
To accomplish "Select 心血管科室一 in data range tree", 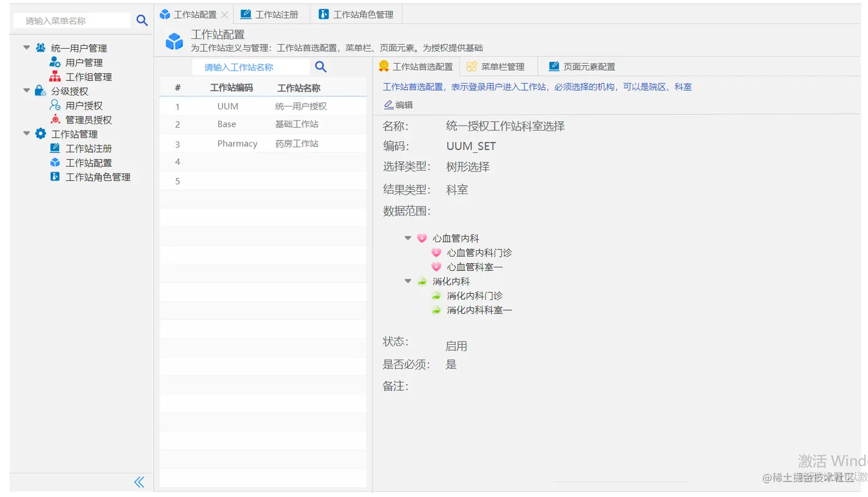I will click(475, 267).
